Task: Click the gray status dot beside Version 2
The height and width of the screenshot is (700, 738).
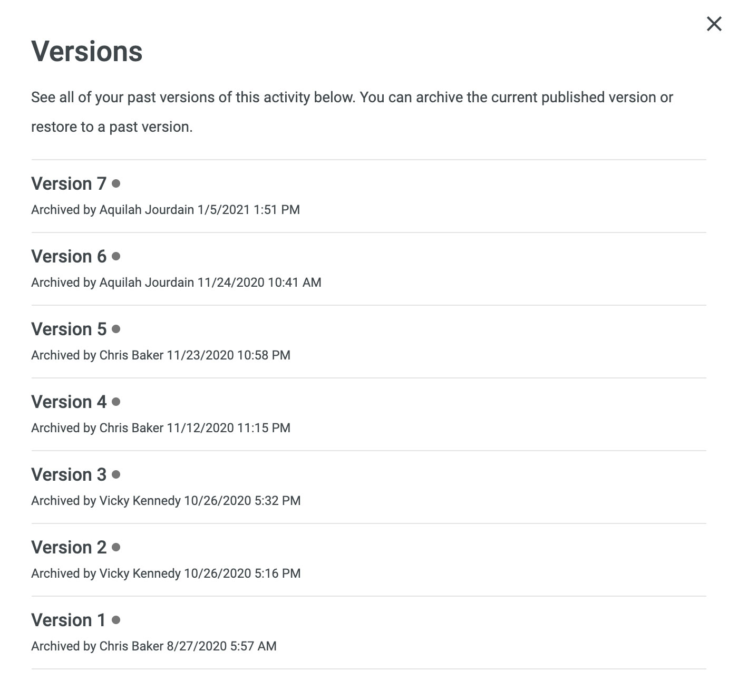Action: coord(116,547)
